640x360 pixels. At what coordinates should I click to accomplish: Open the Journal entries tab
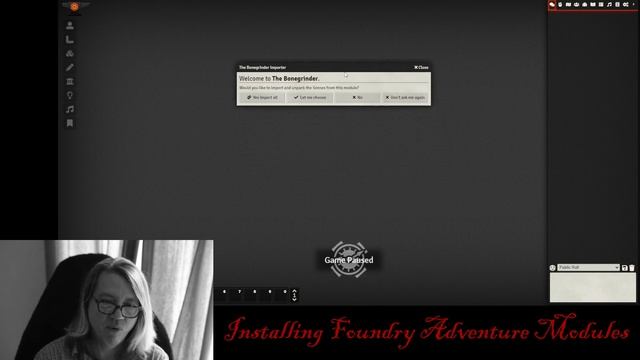pos(593,4)
